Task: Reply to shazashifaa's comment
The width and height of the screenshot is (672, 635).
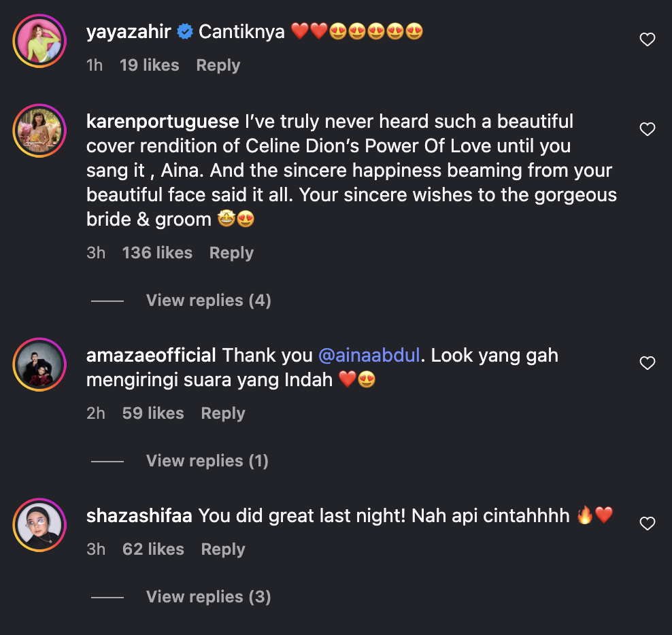Action: [x=223, y=549]
